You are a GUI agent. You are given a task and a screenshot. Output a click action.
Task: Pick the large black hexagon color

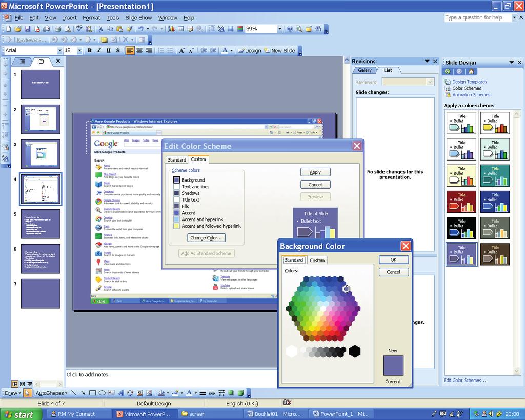(355, 351)
